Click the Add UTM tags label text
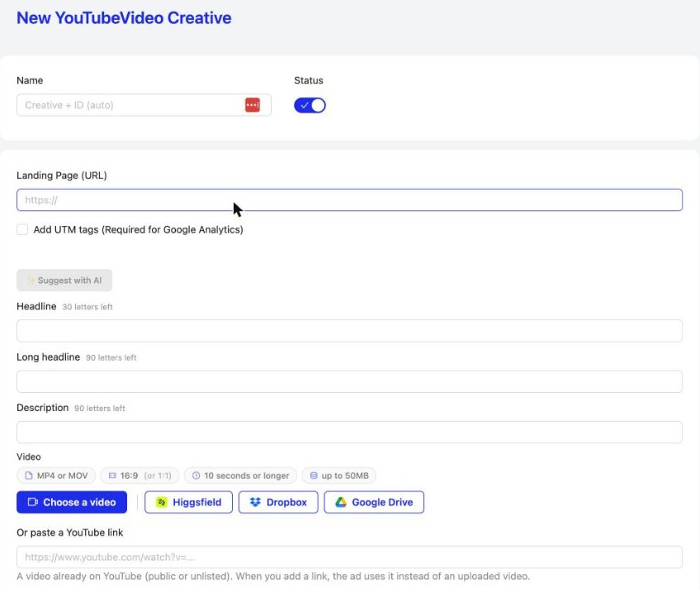Image resolution: width=700 pixels, height=590 pixels. click(x=139, y=229)
